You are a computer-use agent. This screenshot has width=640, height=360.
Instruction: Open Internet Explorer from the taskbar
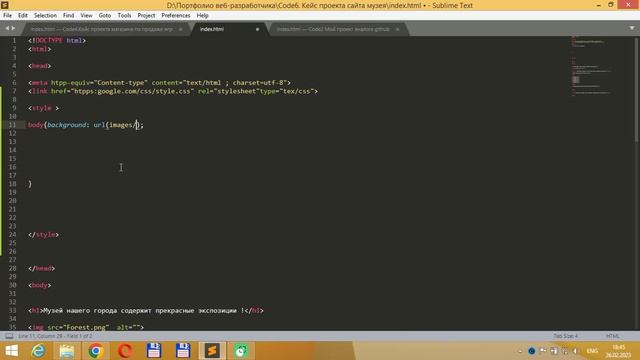pos(39,351)
